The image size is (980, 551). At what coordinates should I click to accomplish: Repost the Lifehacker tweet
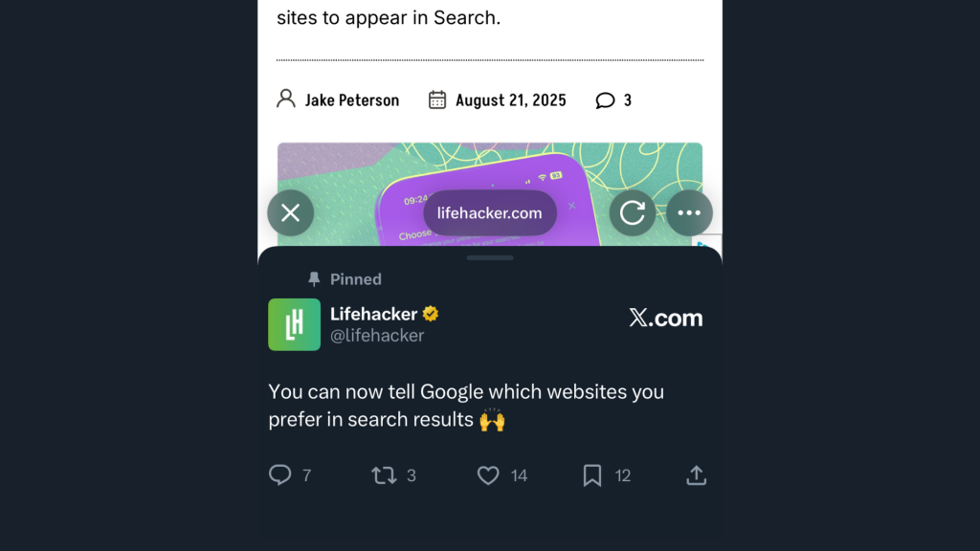coord(384,474)
